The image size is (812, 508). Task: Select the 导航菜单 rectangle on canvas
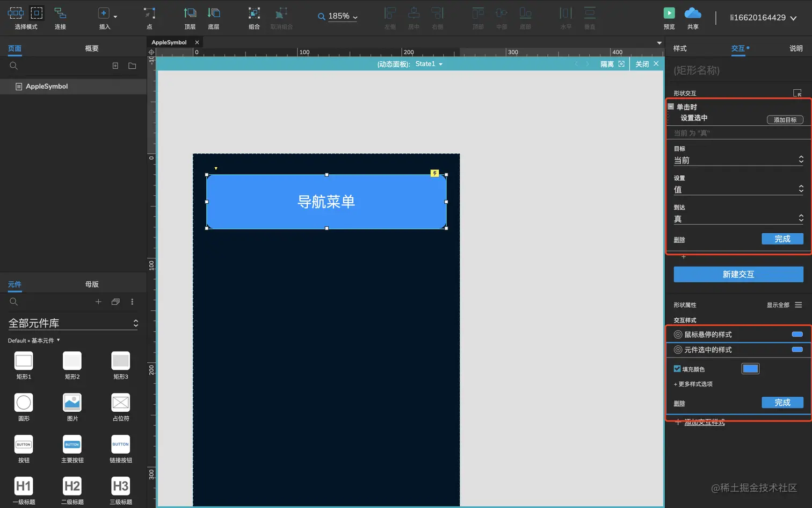(327, 202)
